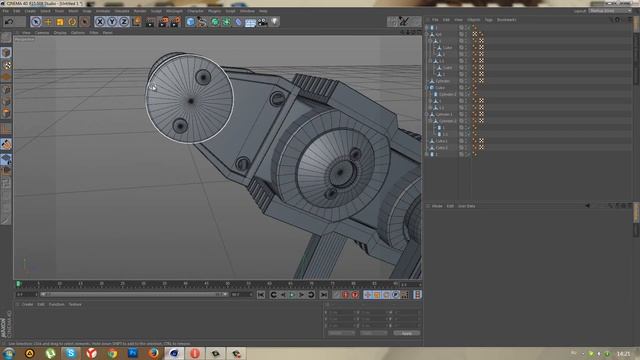
Task: Click the Object Manager search icon
Action: 611,20
